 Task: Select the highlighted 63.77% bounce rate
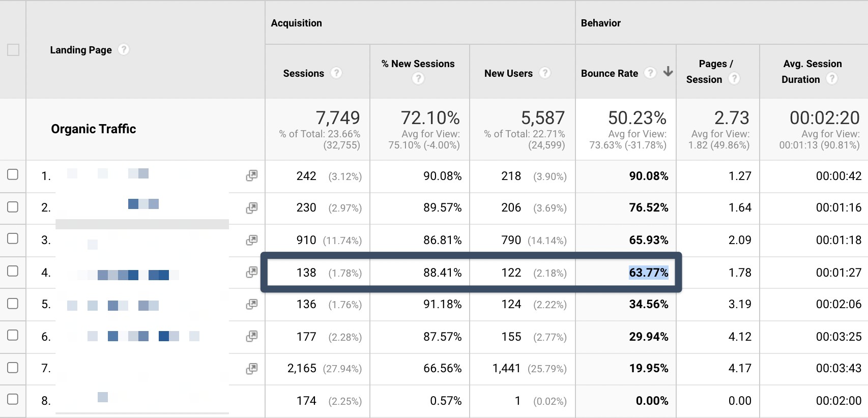[x=649, y=273]
